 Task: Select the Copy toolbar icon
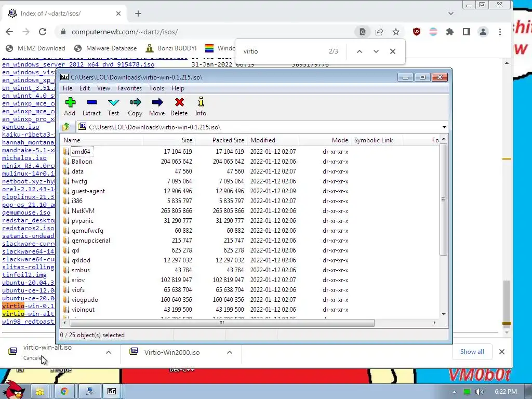click(x=135, y=107)
